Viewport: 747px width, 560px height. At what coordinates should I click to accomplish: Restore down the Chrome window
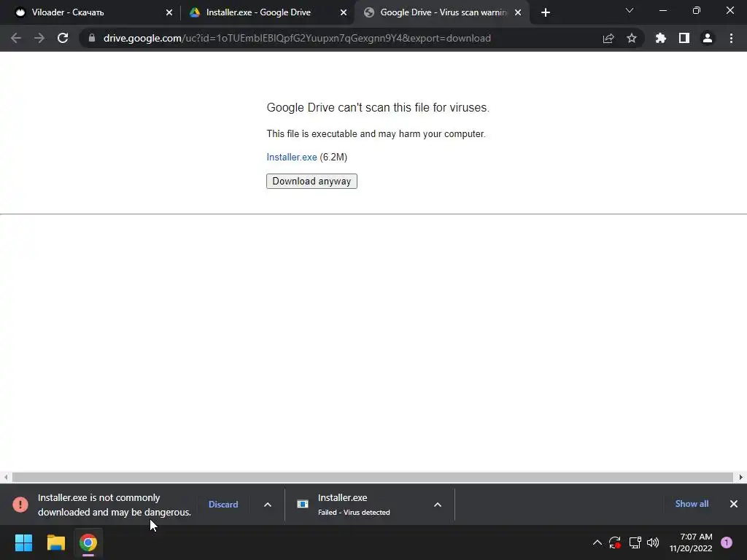point(697,10)
